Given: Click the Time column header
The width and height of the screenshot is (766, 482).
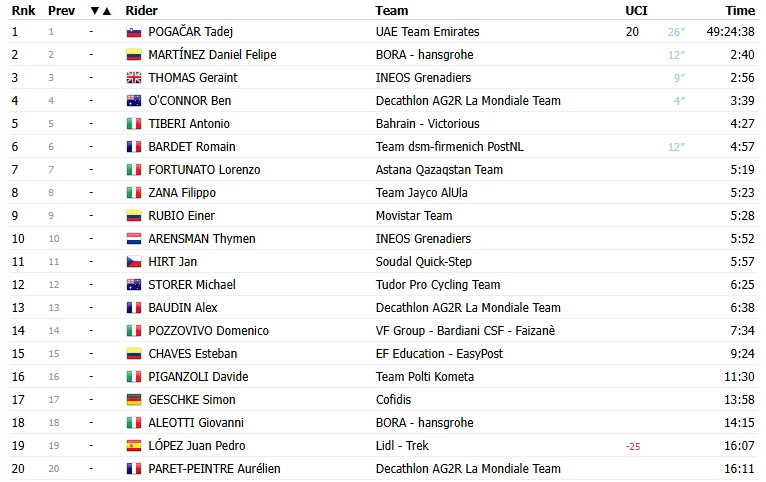Looking at the screenshot, I should pos(740,10).
